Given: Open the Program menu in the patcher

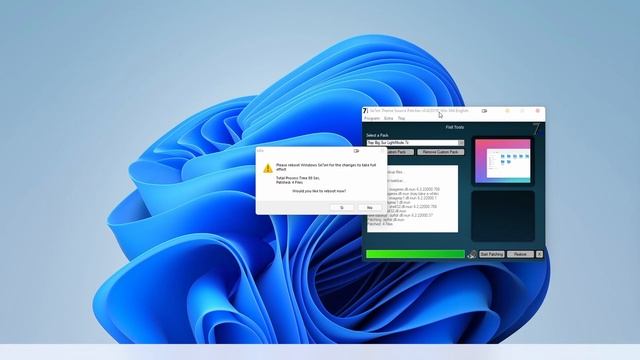Looking at the screenshot, I should click(x=371, y=118).
